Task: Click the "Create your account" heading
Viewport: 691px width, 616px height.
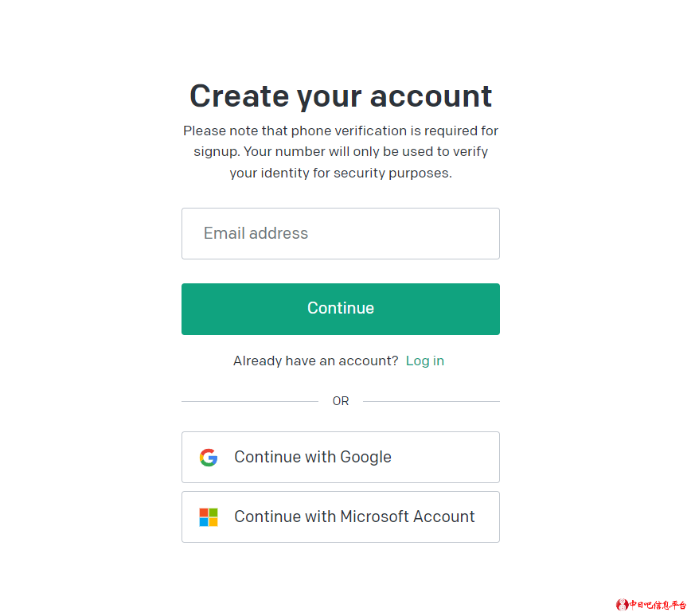Action: point(341,96)
